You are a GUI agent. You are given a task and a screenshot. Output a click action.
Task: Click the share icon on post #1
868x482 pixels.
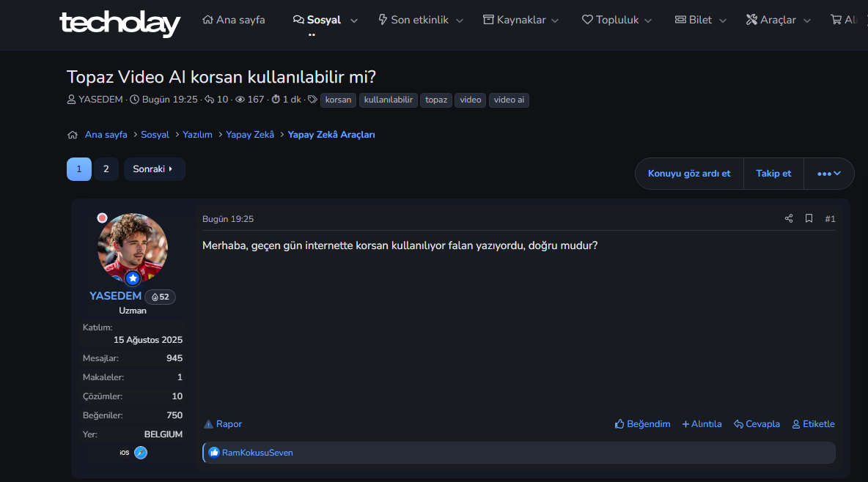point(789,218)
